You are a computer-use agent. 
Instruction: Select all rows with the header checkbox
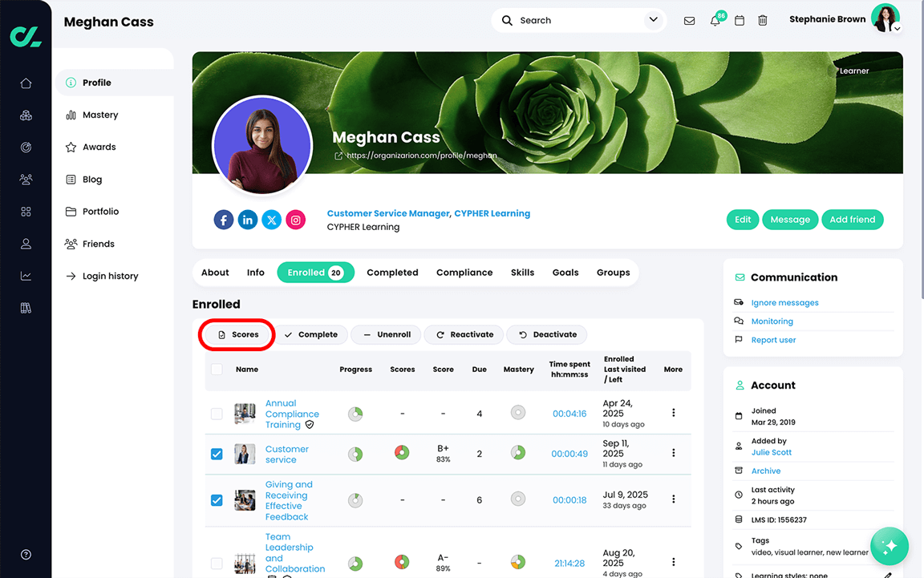[x=217, y=369]
